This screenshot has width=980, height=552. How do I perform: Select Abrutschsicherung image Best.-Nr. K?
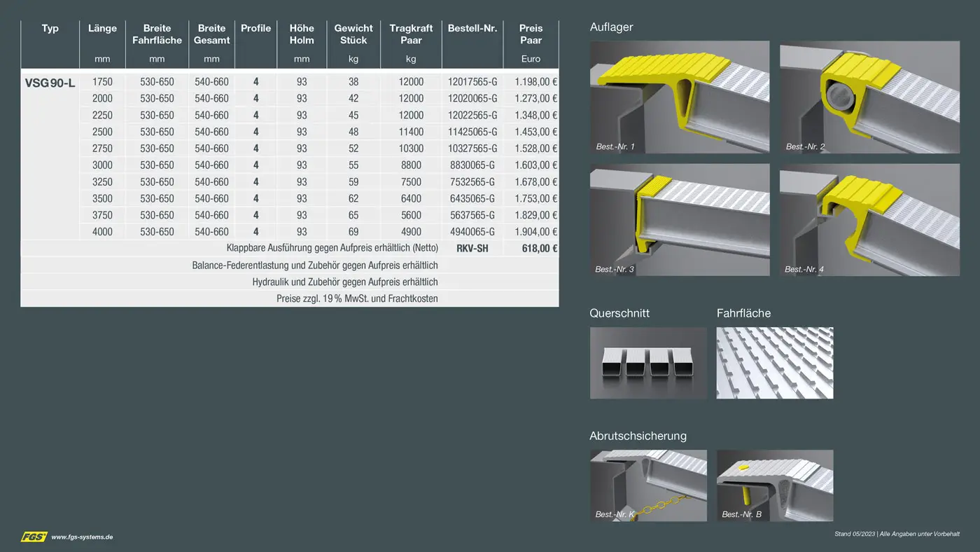[x=648, y=485]
